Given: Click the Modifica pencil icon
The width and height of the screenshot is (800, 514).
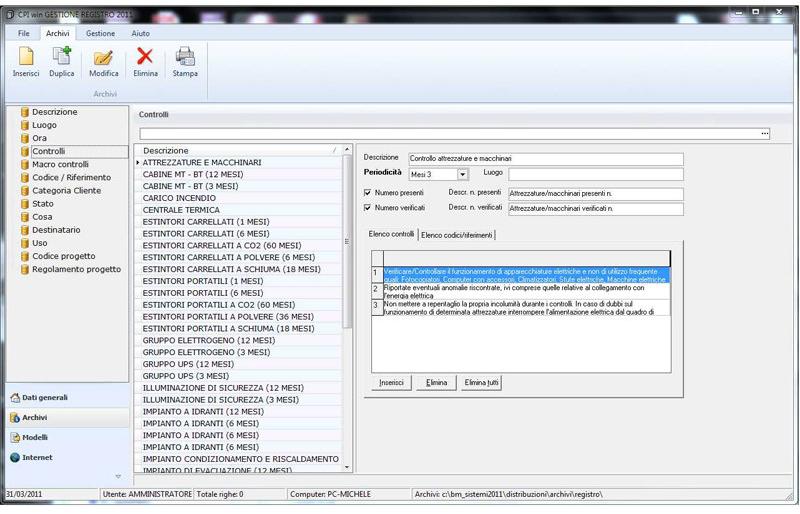Looking at the screenshot, I should (103, 58).
